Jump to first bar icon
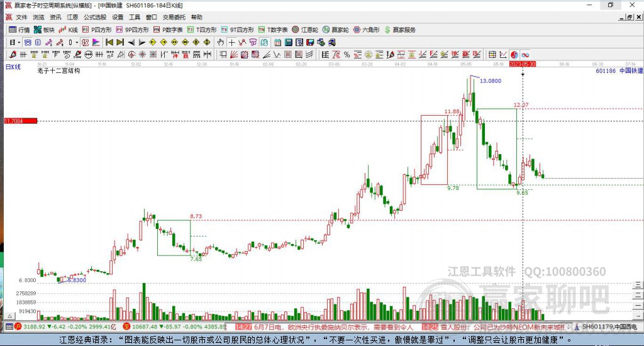Screen dimensions: 644x346 pyautogui.click(x=109, y=42)
